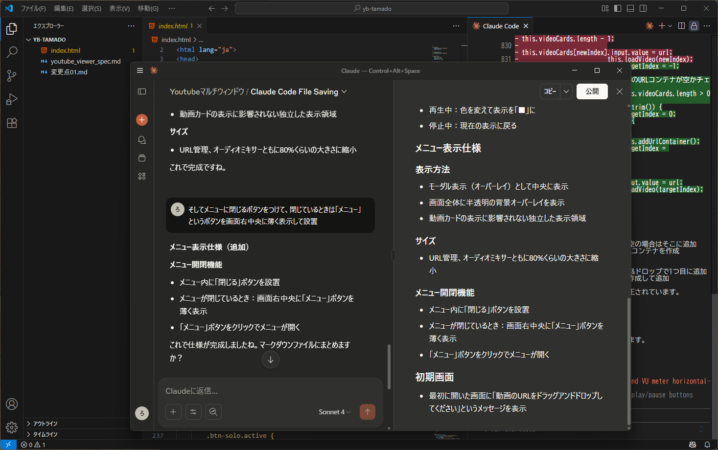Open 選択(S) menu in VS Code

pyautogui.click(x=91, y=9)
